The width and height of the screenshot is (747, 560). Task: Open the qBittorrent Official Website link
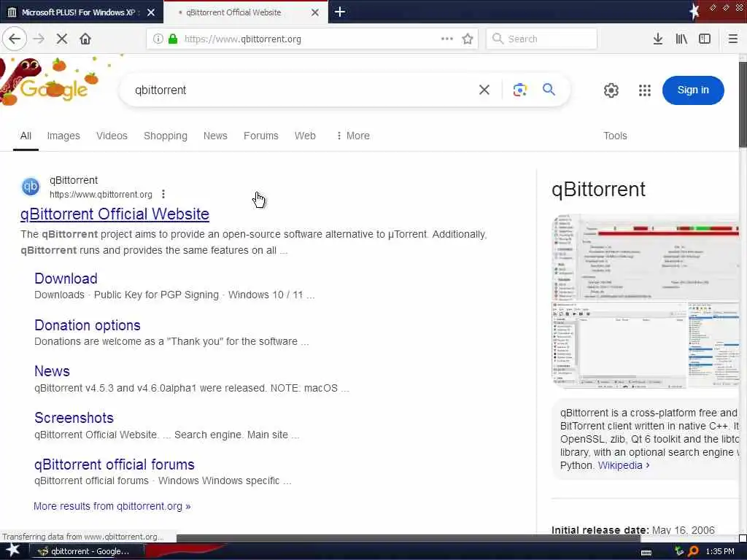115,214
